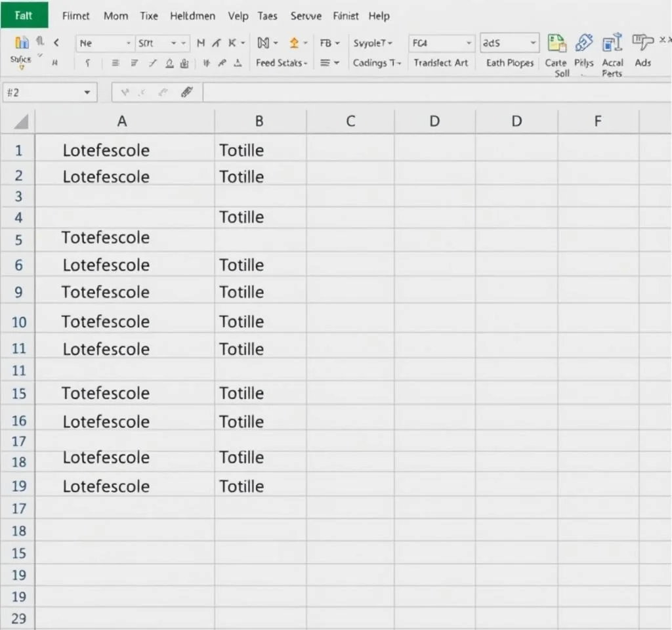Screen dimensions: 672x630
Task: Open the Falt menu tab
Action: pyautogui.click(x=24, y=16)
